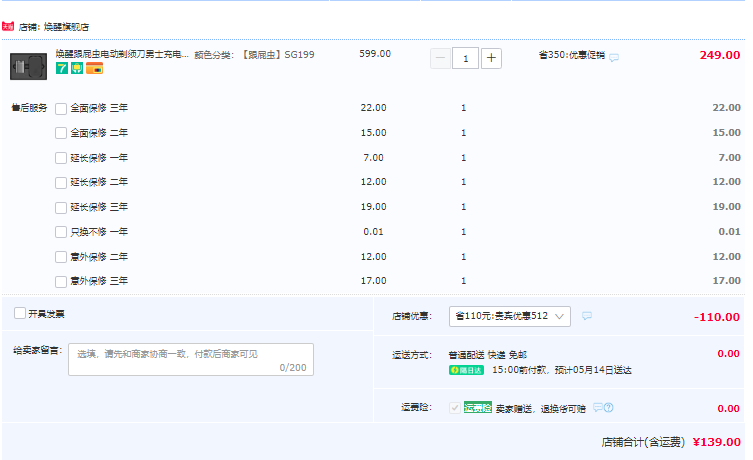Click the orange credit card icon under title
Image resolution: width=753 pixels, height=460 pixels.
(x=95, y=68)
